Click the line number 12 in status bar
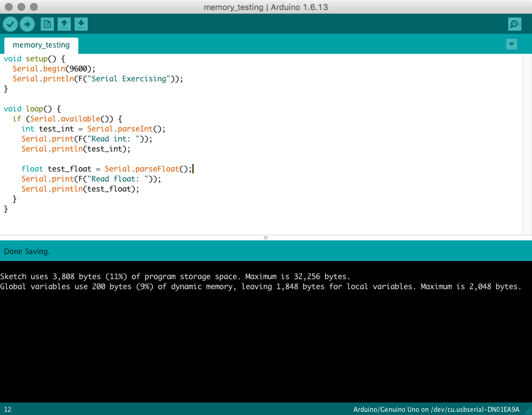 click(8, 409)
